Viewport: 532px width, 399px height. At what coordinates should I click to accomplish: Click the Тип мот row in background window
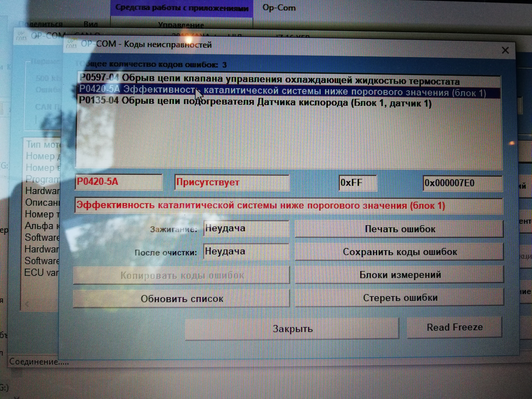pos(43,144)
